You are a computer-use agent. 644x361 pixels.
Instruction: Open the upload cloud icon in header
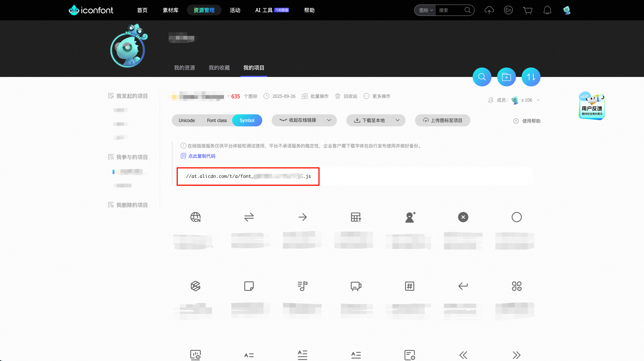click(x=489, y=10)
